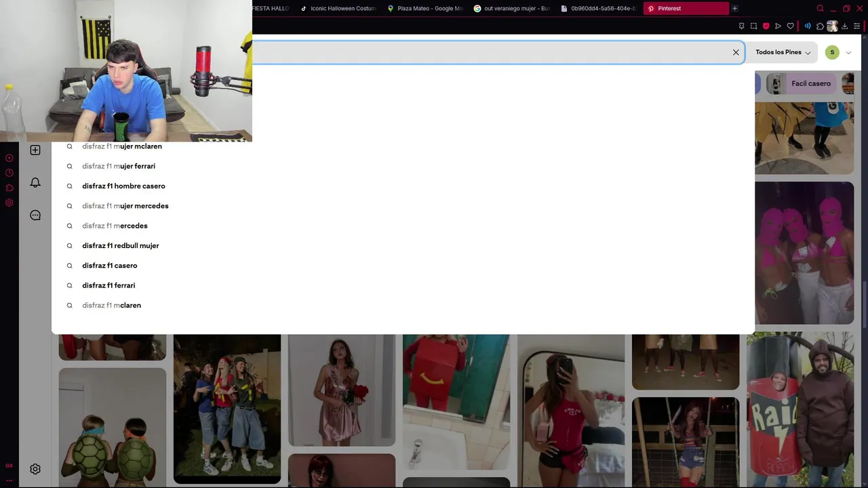Open a new browser tab with plus
Image resolution: width=868 pixels, height=488 pixels.
coord(734,8)
